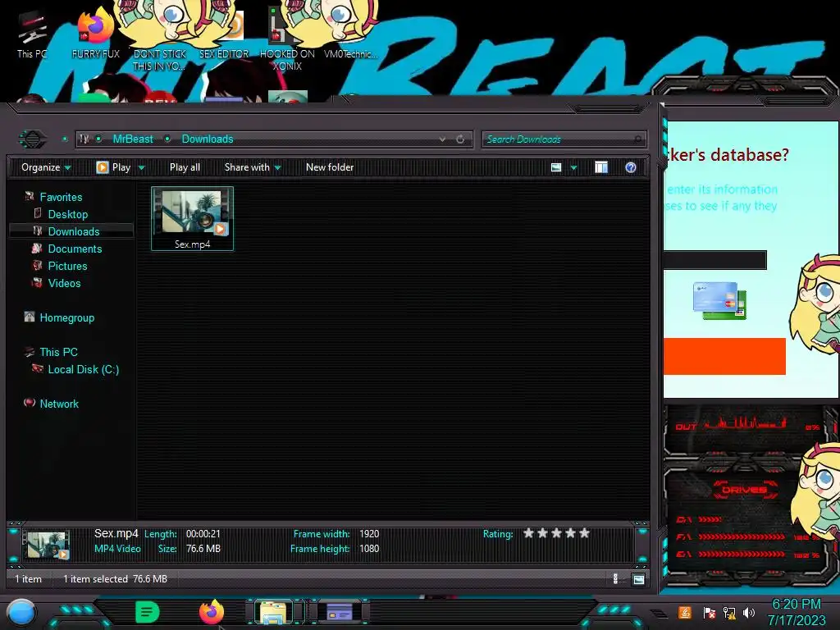
Task: Set rating to one star
Action: click(529, 533)
